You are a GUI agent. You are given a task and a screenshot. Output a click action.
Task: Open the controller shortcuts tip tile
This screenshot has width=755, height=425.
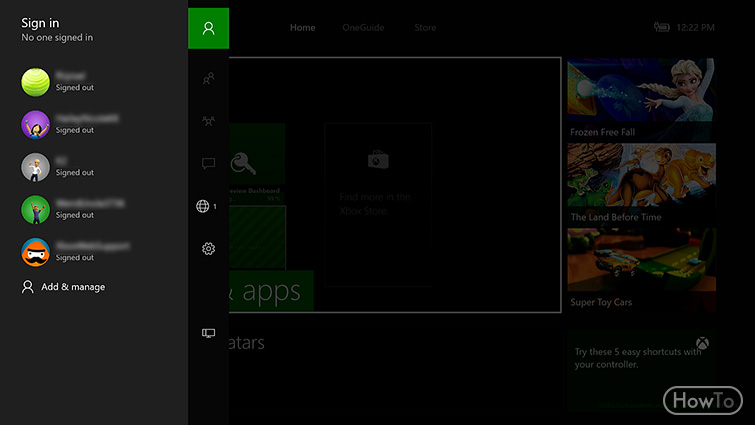[641, 370]
